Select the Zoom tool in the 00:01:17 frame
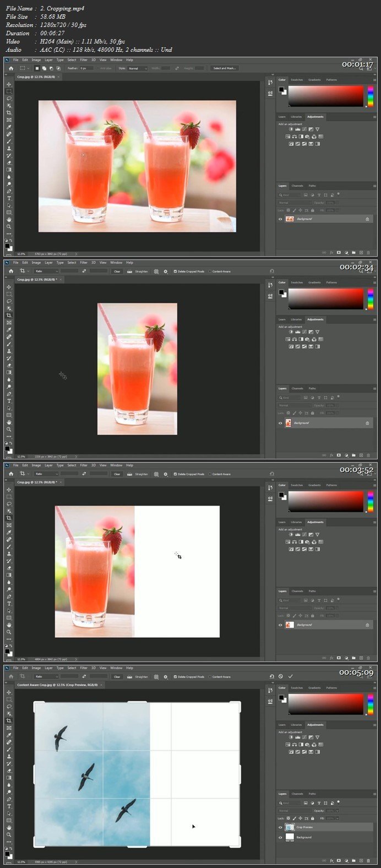381x868 pixels. click(x=9, y=227)
